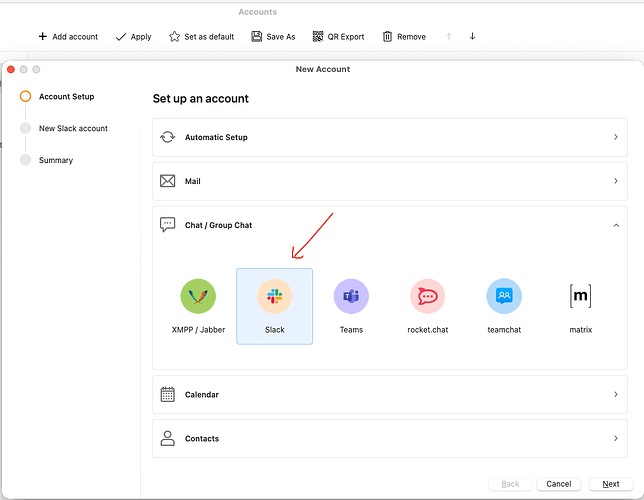Screen dimensions: 644x500
Task: Expand the Automatic Setup section chevron
Action: click(x=616, y=137)
